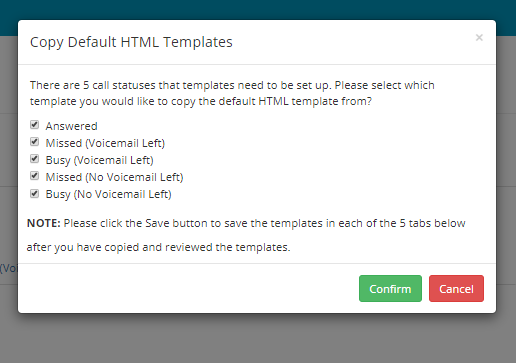The image size is (516, 363).
Task: Click the 'after you have copied and reviewed' line
Action: pos(158,247)
